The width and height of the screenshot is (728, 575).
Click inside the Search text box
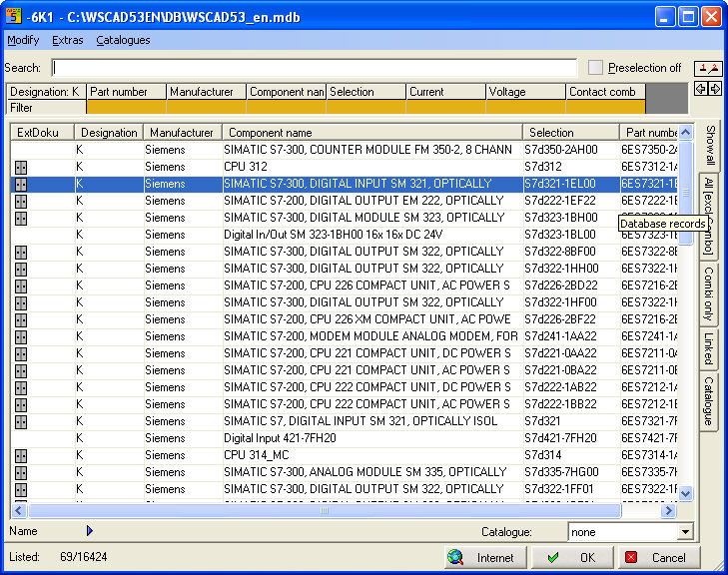tap(315, 68)
